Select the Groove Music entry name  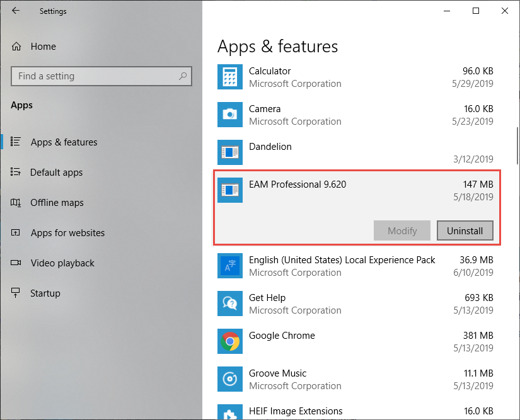pyautogui.click(x=277, y=373)
